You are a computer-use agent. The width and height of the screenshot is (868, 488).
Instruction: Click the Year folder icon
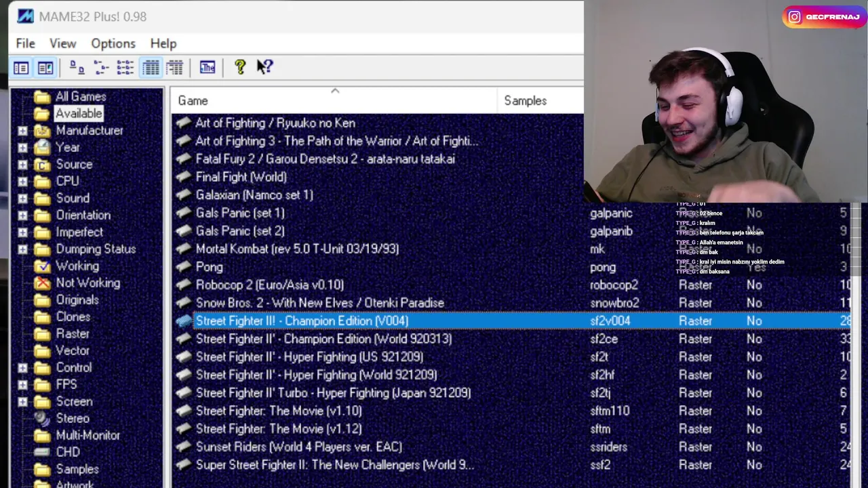coord(42,148)
